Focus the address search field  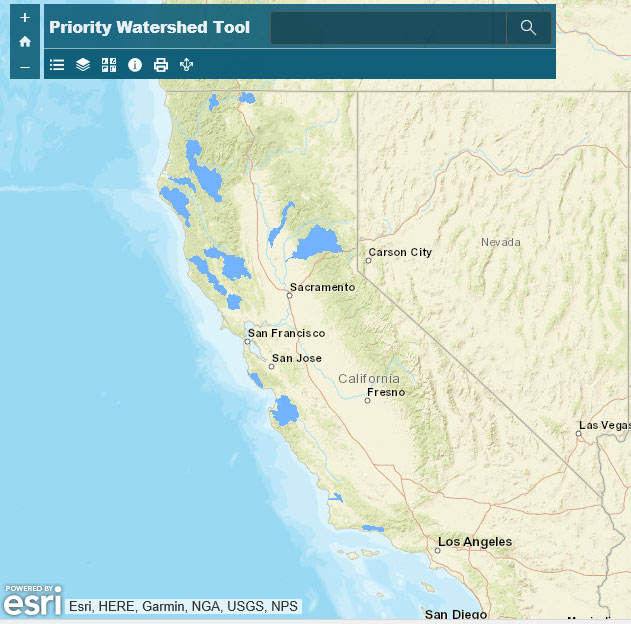click(x=388, y=28)
